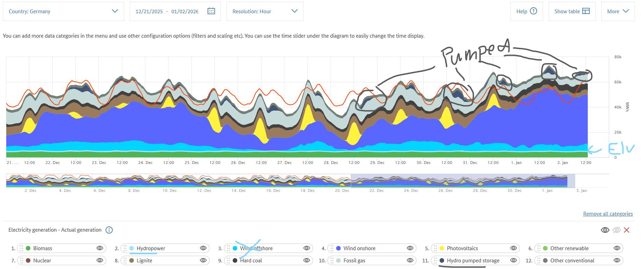Remove the generation group with red X
The image size is (644, 269).
coord(627,230)
